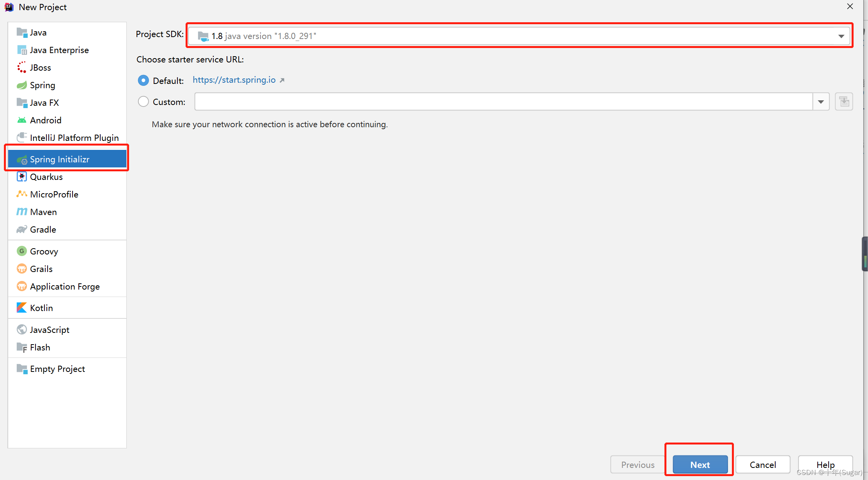
Task: Click the Android robot icon
Action: (x=22, y=120)
